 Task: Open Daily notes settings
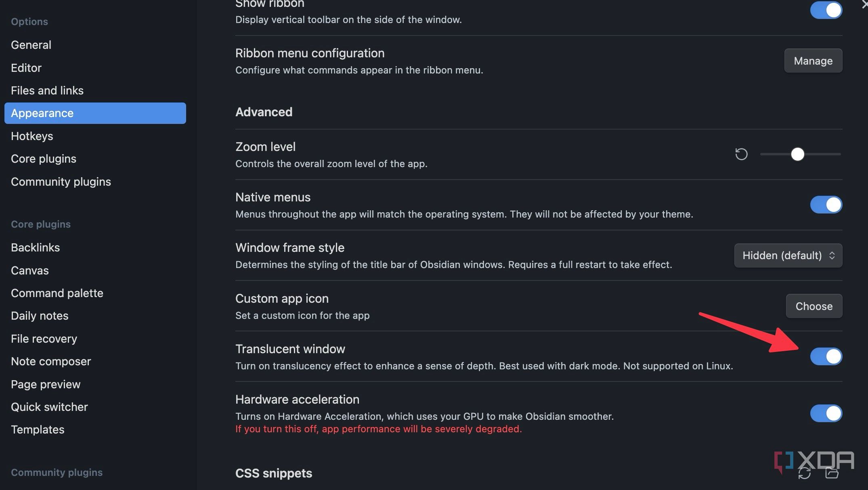pos(40,316)
